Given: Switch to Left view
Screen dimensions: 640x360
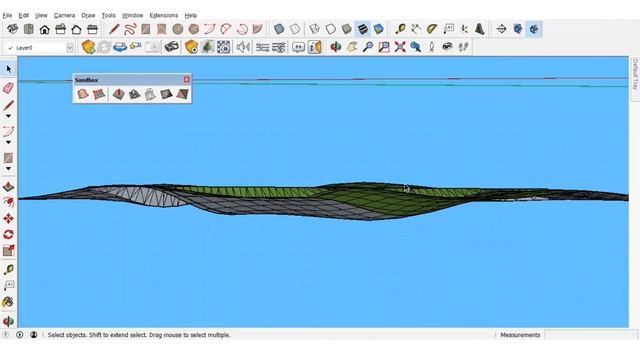Looking at the screenshot, I should click(x=93, y=29).
